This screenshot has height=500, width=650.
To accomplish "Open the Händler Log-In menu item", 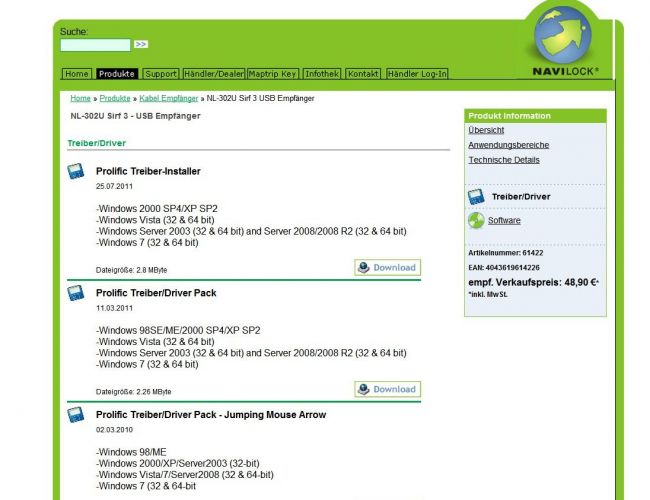I will coord(417,74).
